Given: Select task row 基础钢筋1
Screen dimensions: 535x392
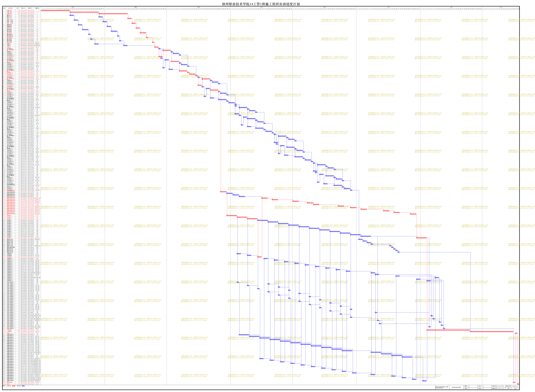Looking at the screenshot, I should point(22,29).
